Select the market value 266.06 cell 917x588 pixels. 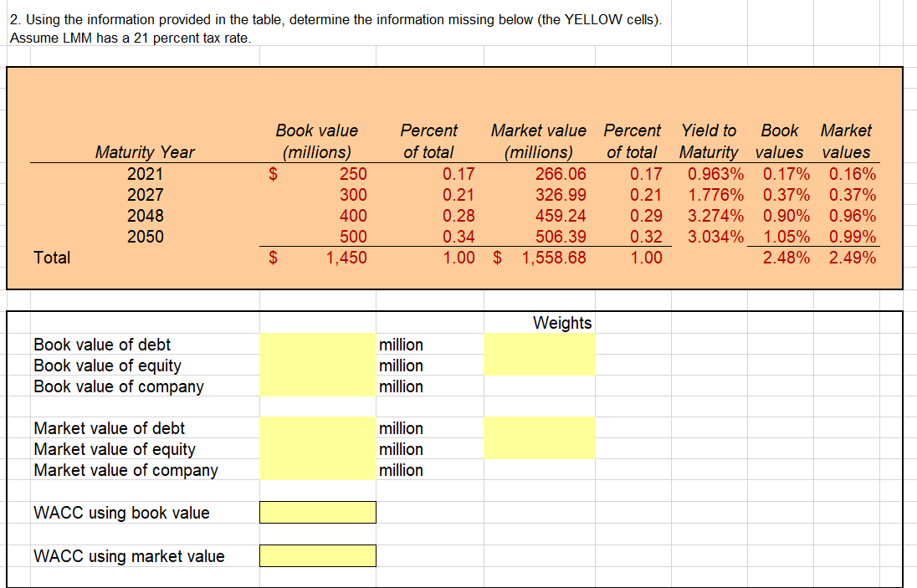click(561, 174)
